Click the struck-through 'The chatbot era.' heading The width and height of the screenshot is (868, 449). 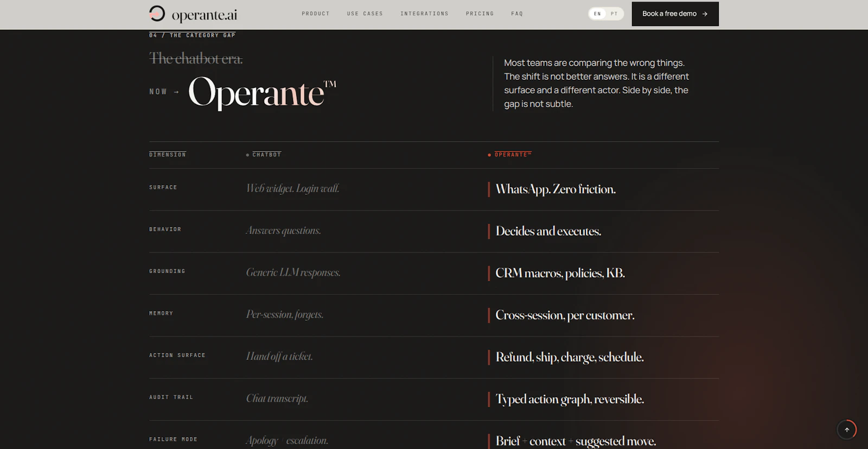(x=196, y=58)
